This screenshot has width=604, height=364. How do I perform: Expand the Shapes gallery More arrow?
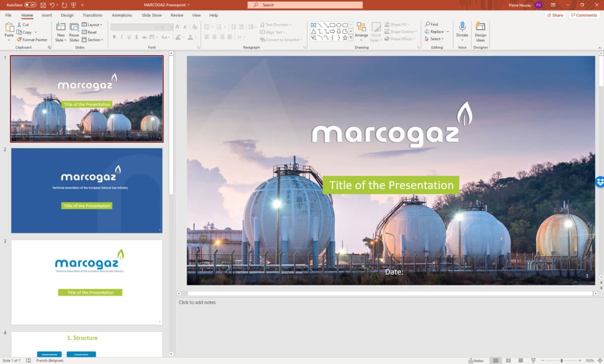pos(351,38)
